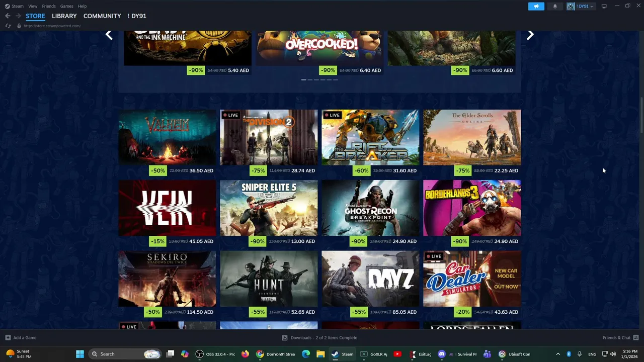Open the taskbar volume control

613,354
